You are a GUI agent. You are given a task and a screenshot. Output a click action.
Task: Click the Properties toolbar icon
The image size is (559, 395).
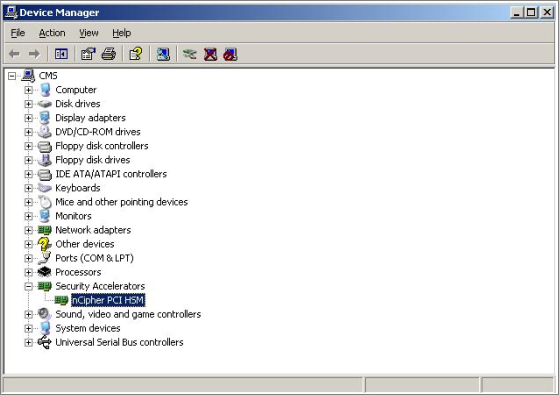pyautogui.click(x=88, y=54)
